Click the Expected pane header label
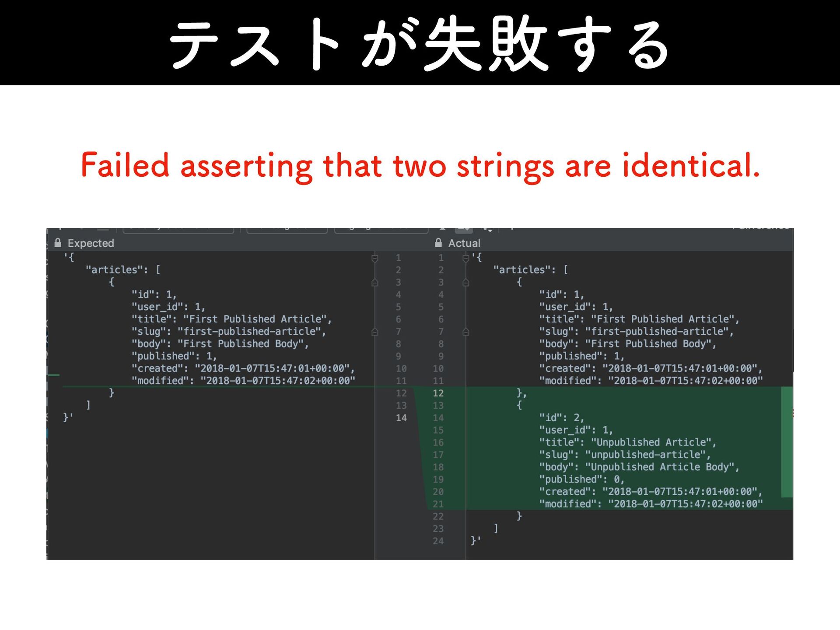 [91, 243]
